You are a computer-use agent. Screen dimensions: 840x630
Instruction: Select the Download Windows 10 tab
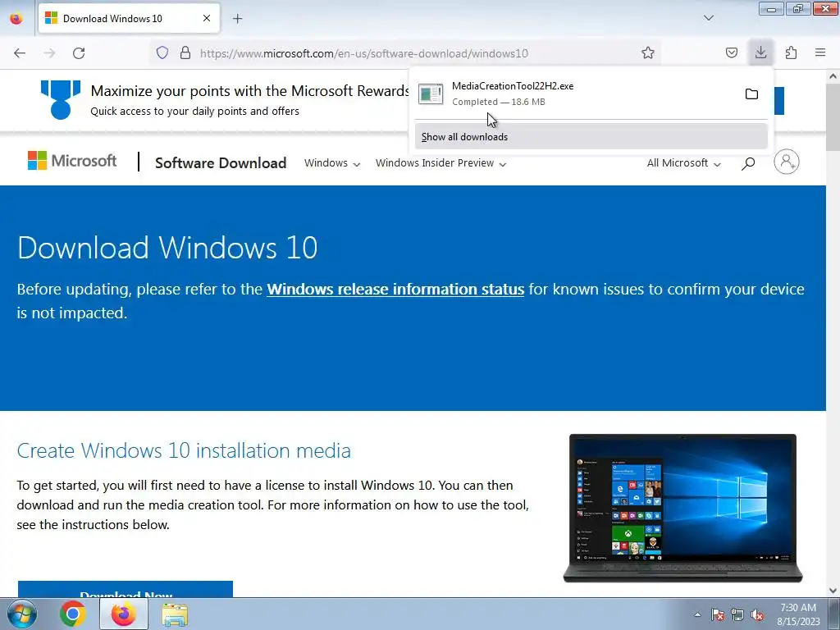[x=129, y=18]
